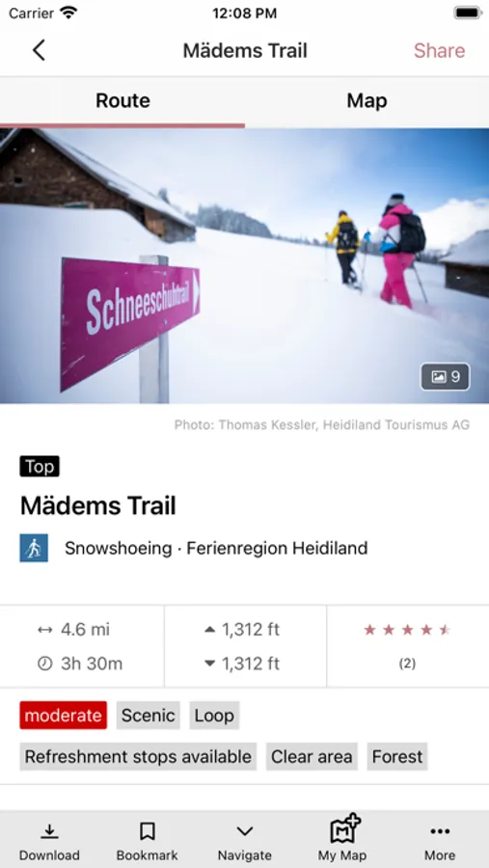Open the More three-dots menu

point(440,831)
